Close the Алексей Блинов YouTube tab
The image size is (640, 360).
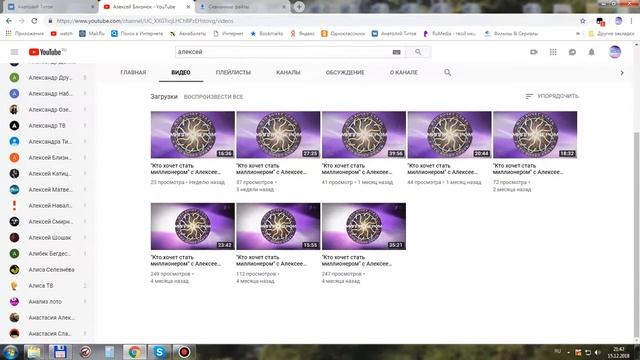189,7
